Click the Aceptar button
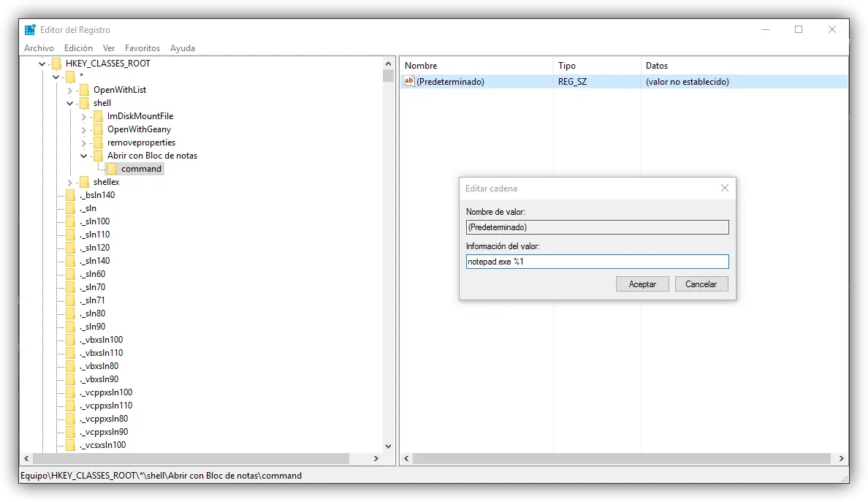Screen dimensions: 868x502 click(642, 284)
